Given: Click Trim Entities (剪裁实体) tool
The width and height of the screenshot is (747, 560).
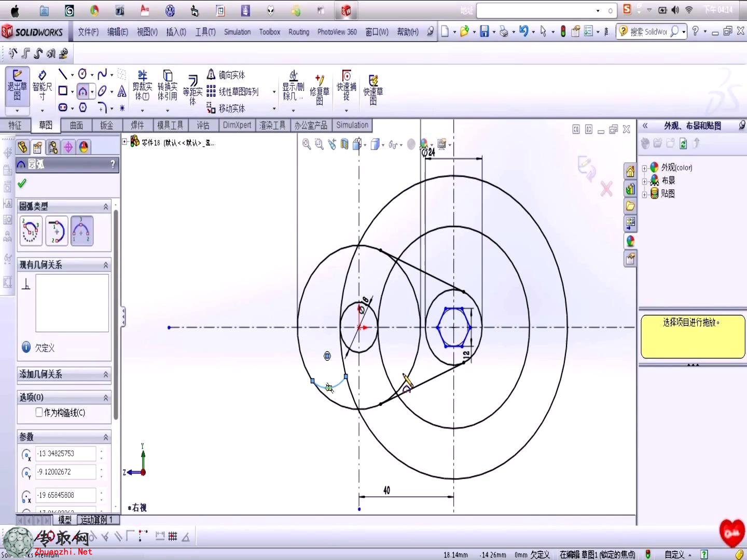Looking at the screenshot, I should click(142, 86).
